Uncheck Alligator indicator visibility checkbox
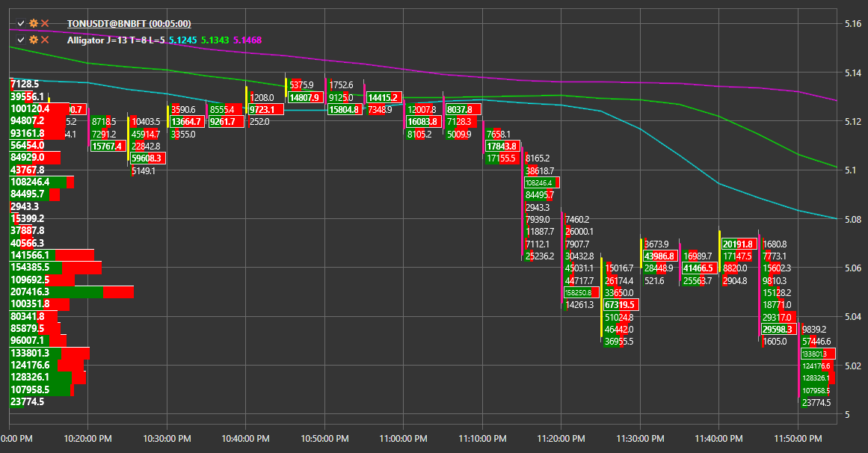The width and height of the screenshot is (868, 453). point(21,40)
